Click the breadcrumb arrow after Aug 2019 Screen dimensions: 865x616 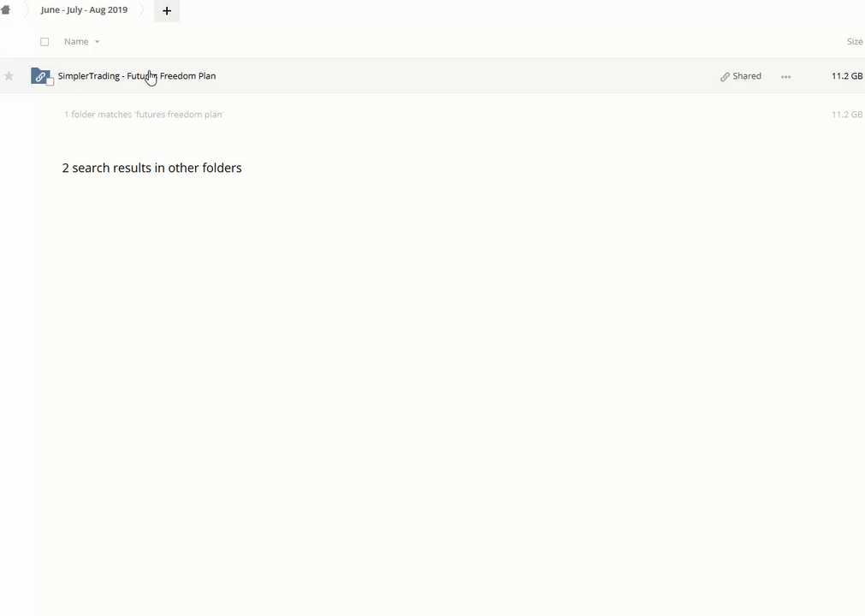tap(142, 10)
